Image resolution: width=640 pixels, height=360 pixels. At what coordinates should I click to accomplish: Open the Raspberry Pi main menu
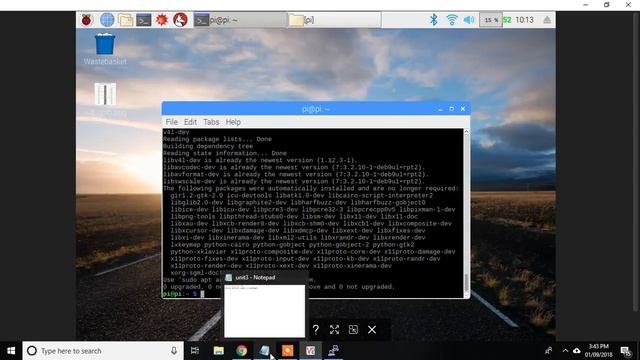[87, 20]
